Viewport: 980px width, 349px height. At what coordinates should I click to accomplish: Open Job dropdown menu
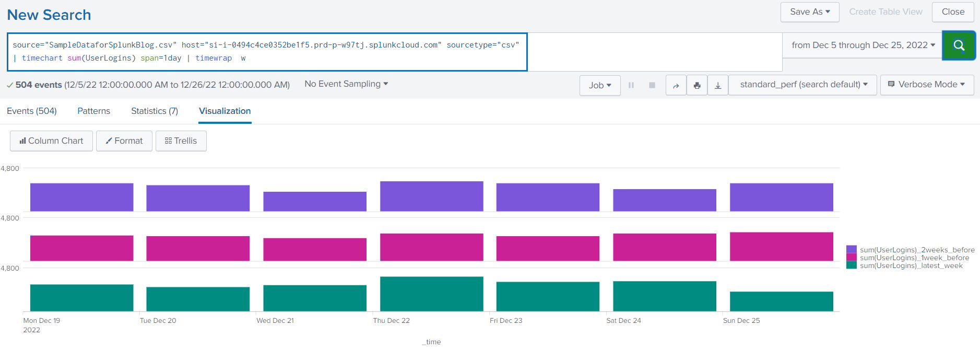[x=600, y=85]
